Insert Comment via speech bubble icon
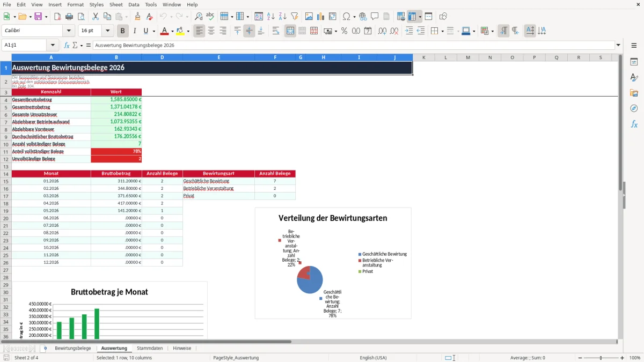 pos(375,17)
